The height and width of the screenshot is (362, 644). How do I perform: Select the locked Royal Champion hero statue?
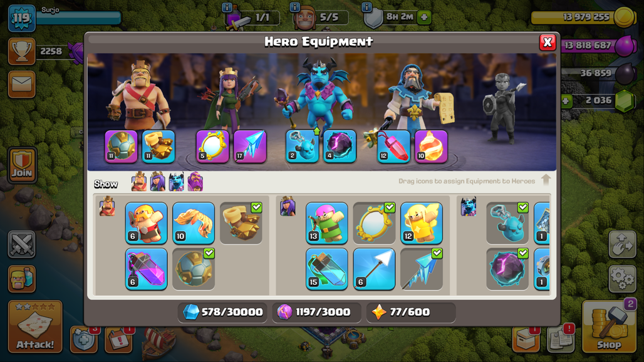[502, 108]
